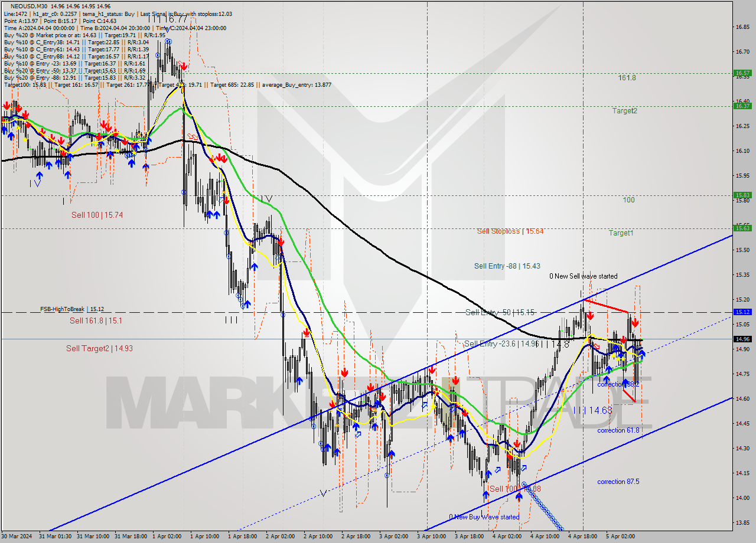
Task: Select the green 'Target1' label
Action: click(x=621, y=233)
